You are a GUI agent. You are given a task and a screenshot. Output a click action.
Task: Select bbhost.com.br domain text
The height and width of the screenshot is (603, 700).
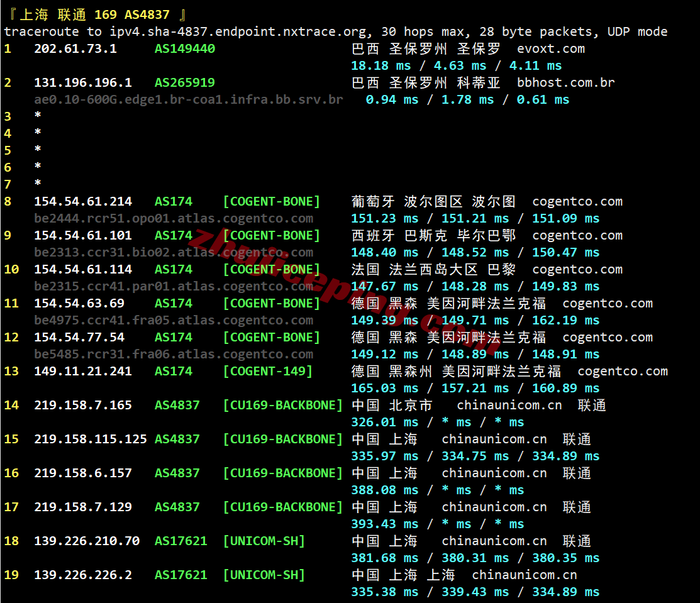[565, 82]
